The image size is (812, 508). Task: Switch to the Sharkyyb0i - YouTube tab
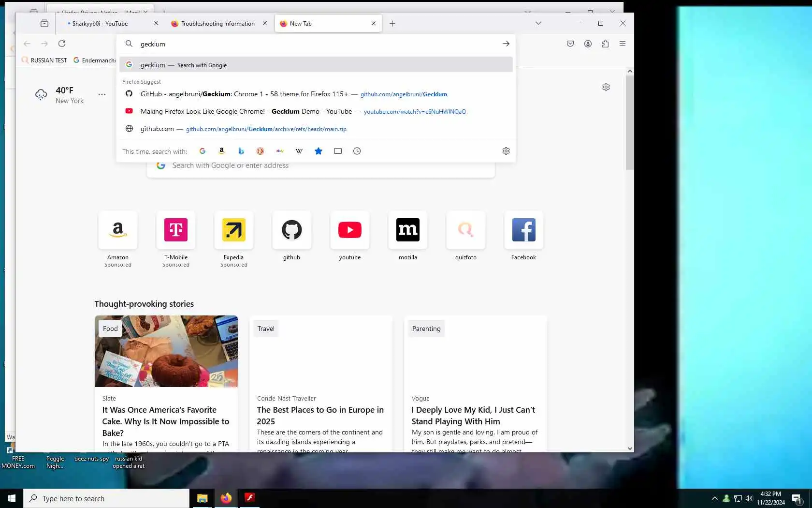coord(106,23)
